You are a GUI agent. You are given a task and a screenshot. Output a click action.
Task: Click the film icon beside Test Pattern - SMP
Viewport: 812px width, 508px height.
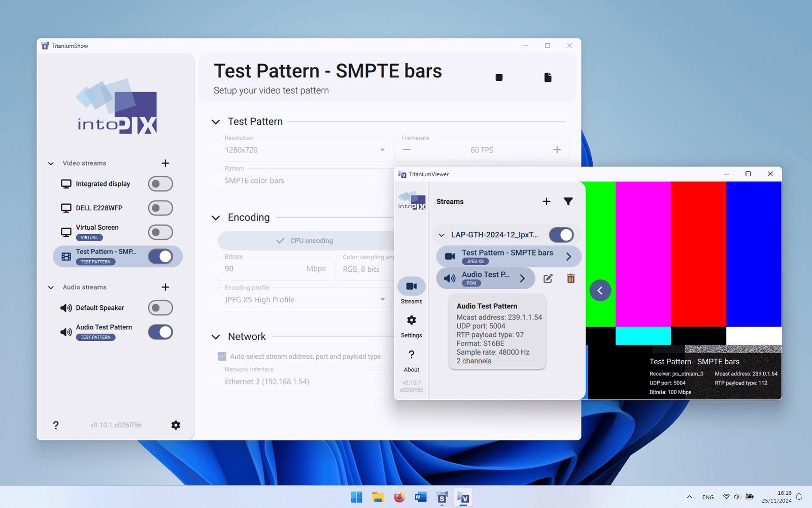point(66,257)
